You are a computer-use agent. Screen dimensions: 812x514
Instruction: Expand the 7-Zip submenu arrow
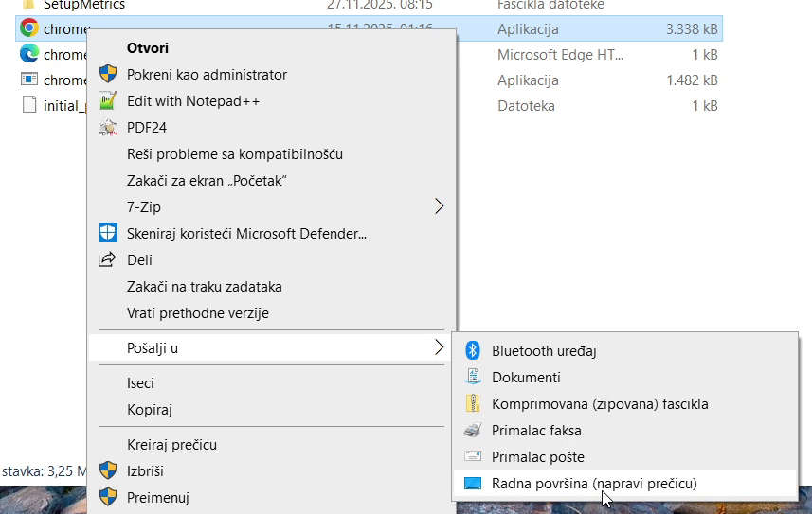click(439, 206)
